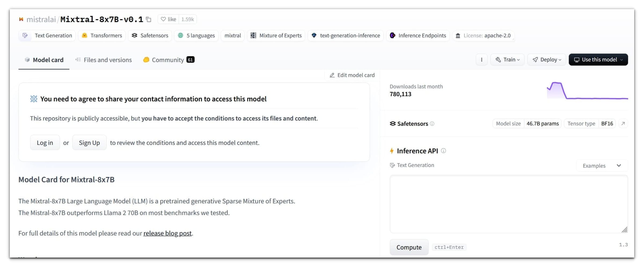The width and height of the screenshot is (644, 268).
Task: Follow the release blog post link
Action: (x=167, y=233)
